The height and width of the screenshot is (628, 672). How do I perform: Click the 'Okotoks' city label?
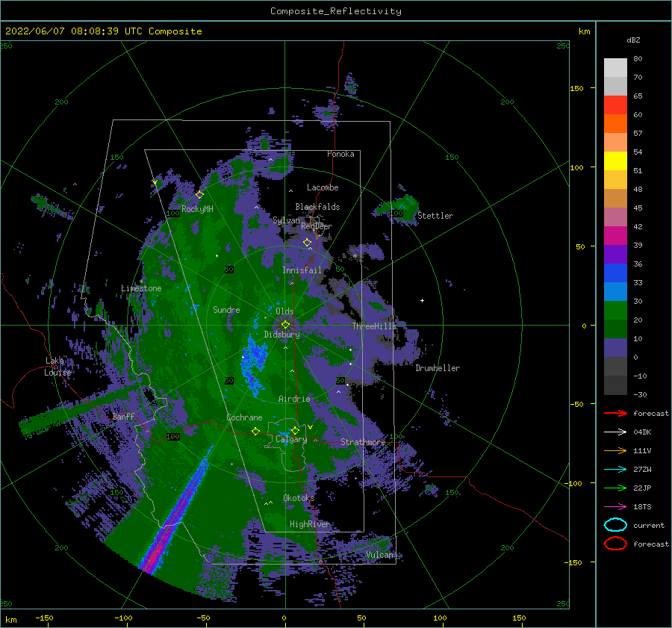pos(299,497)
